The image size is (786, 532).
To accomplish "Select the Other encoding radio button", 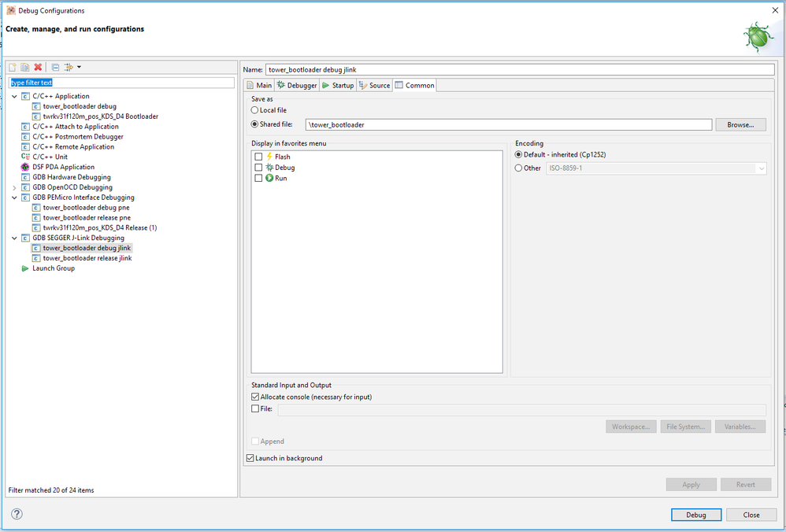I will [519, 168].
